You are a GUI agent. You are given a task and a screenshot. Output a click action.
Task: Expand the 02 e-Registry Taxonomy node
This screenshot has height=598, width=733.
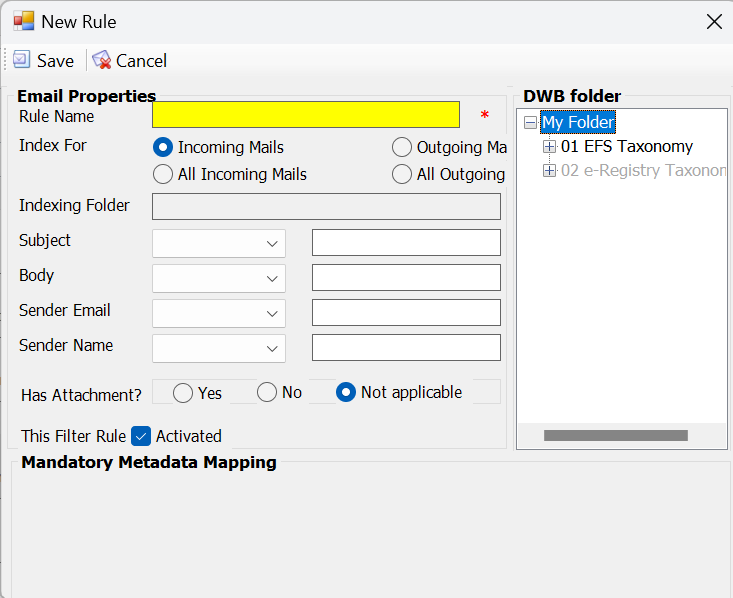(x=549, y=171)
